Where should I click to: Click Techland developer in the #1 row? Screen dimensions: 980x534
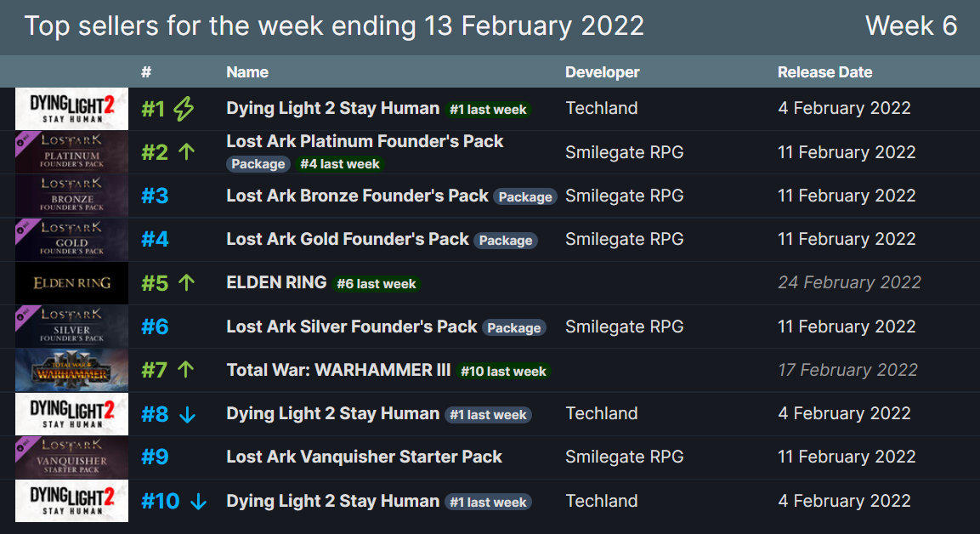click(x=601, y=109)
